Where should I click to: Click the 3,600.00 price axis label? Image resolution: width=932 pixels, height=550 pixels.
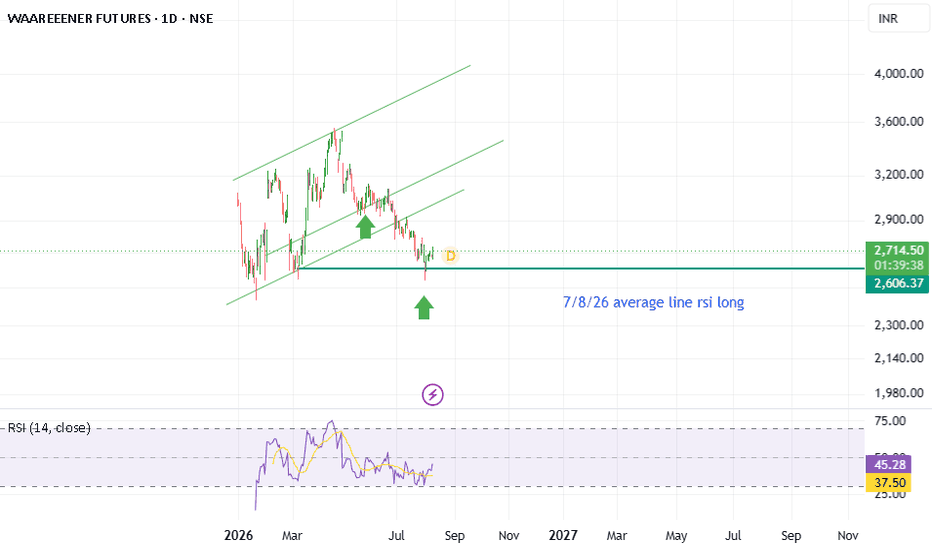click(x=899, y=122)
